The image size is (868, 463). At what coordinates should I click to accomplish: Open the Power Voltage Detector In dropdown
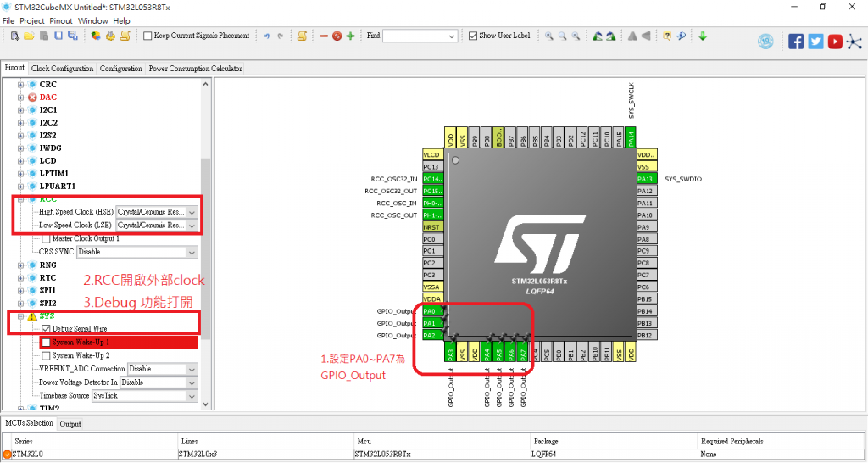point(192,382)
